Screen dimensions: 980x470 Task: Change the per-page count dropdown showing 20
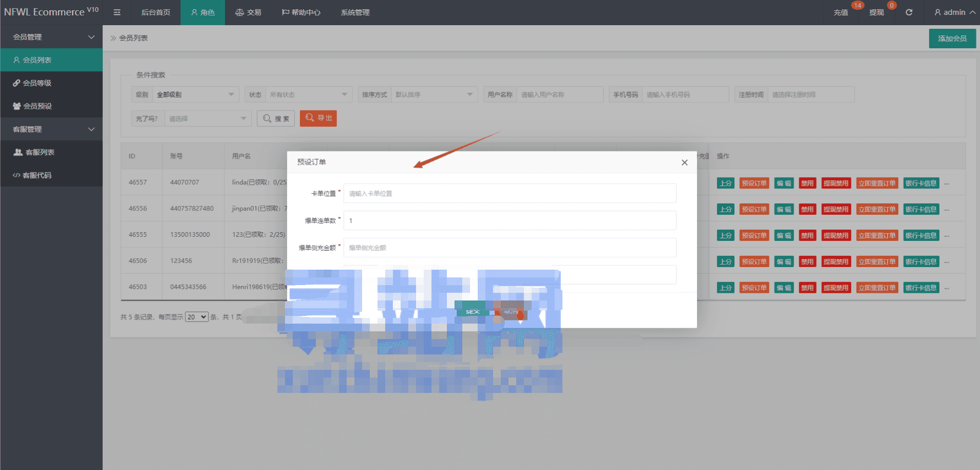coord(197,317)
